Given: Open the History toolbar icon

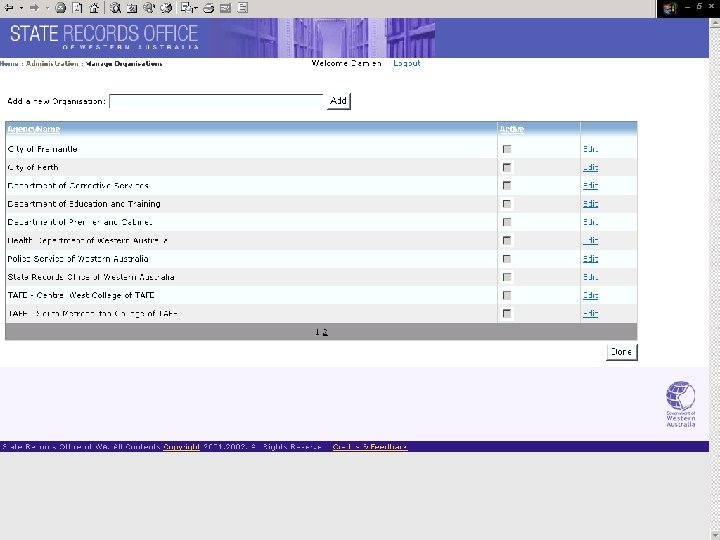Looking at the screenshot, I should click(x=166, y=8).
